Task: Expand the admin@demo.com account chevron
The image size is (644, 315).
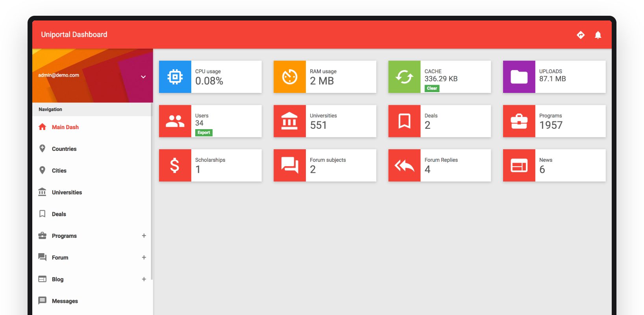Action: pyautogui.click(x=143, y=77)
